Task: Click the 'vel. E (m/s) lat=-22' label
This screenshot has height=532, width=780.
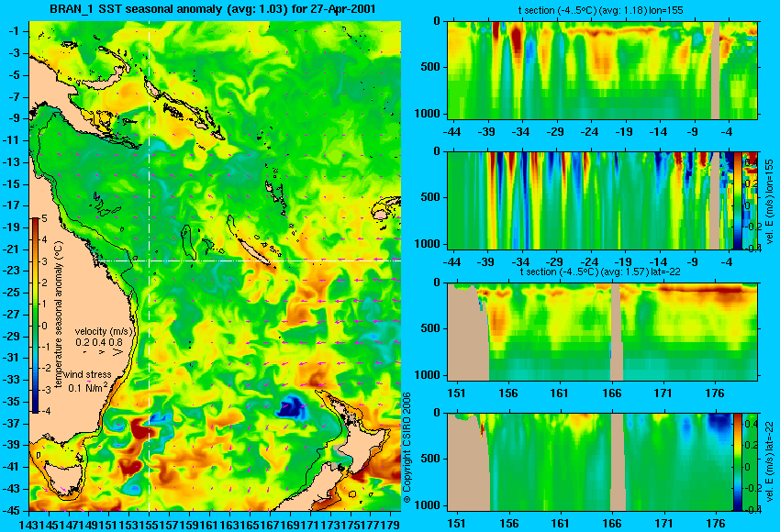Action: 769,462
